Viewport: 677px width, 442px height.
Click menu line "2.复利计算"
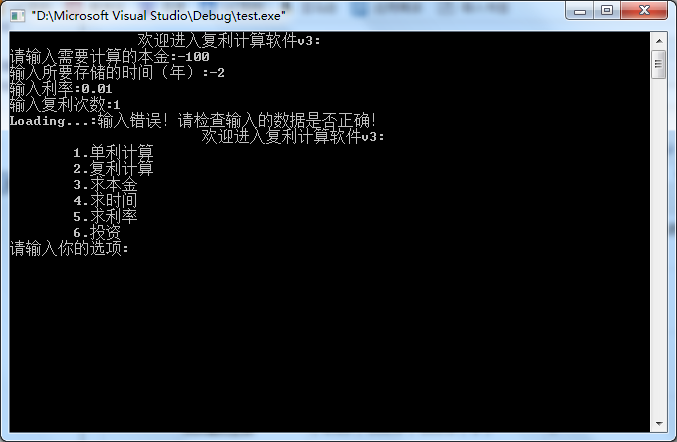tap(113, 169)
